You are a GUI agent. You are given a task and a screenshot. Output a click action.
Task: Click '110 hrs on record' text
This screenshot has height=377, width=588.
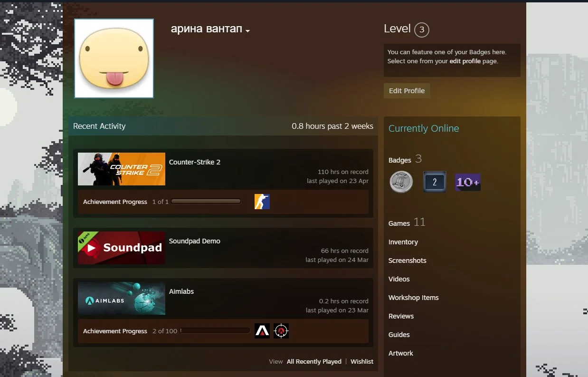click(343, 172)
